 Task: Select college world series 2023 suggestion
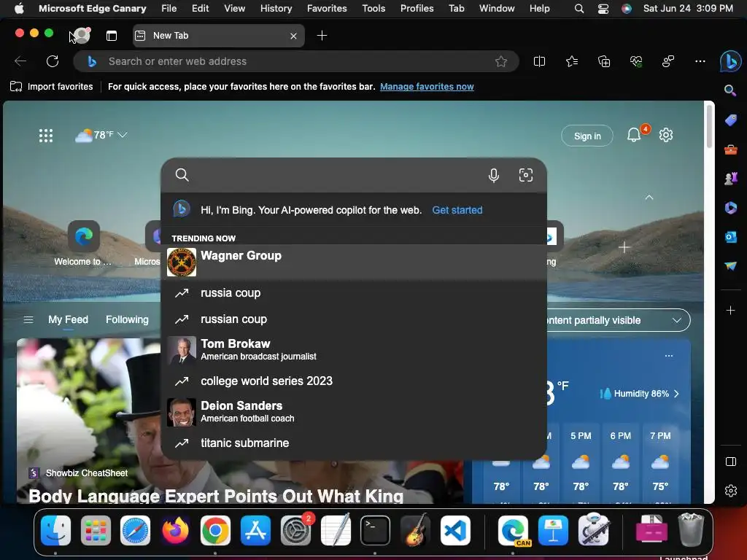tap(354, 381)
